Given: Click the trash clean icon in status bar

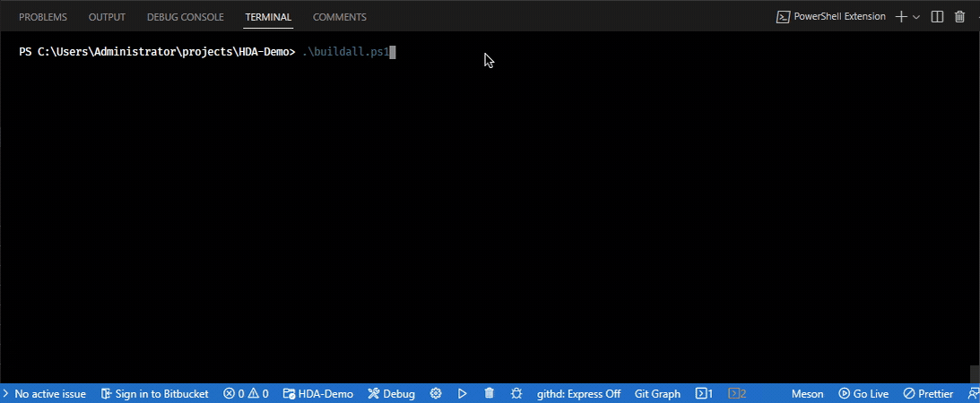Looking at the screenshot, I should point(490,394).
